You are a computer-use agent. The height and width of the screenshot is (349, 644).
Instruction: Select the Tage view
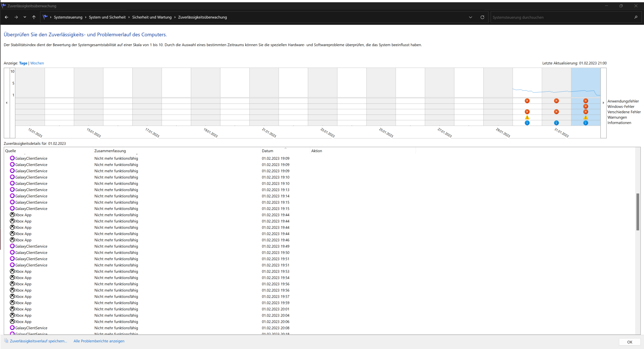pyautogui.click(x=23, y=63)
